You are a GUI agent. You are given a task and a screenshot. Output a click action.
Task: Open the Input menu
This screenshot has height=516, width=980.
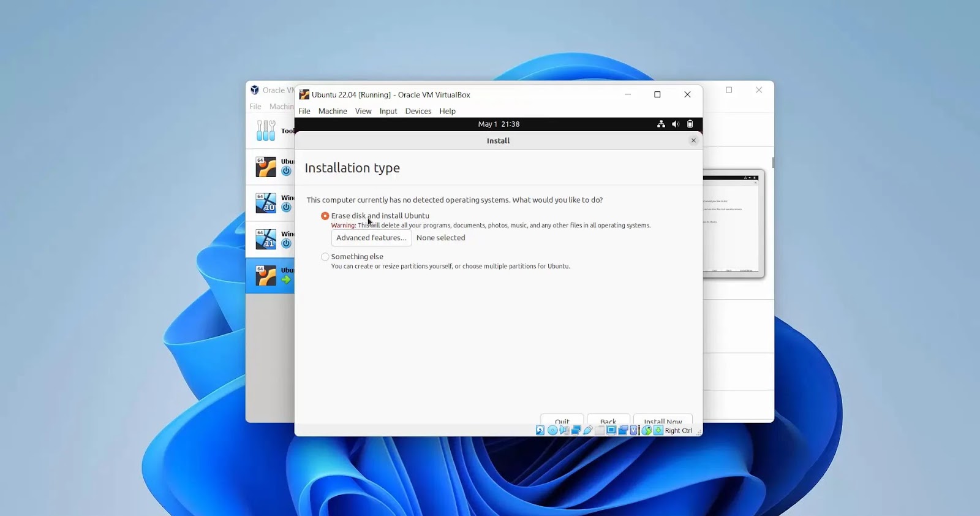[x=388, y=111]
